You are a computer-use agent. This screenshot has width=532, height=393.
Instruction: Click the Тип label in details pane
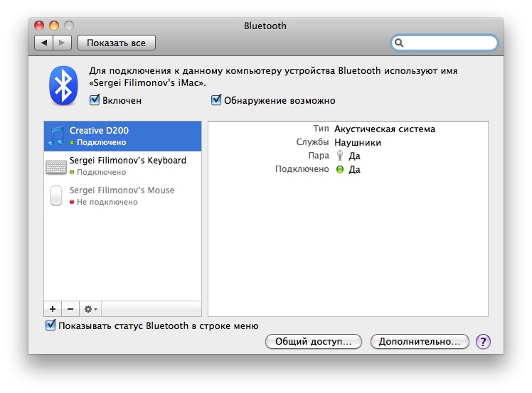[x=321, y=129]
